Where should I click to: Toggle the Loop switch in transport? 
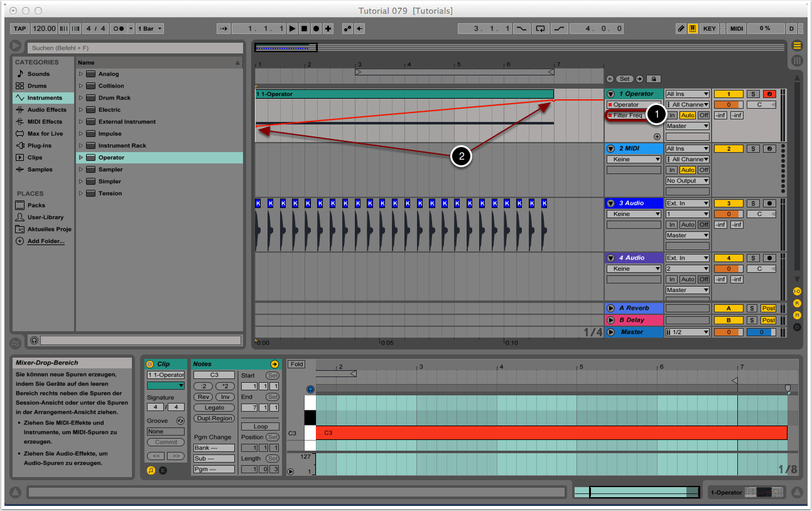tap(539, 29)
